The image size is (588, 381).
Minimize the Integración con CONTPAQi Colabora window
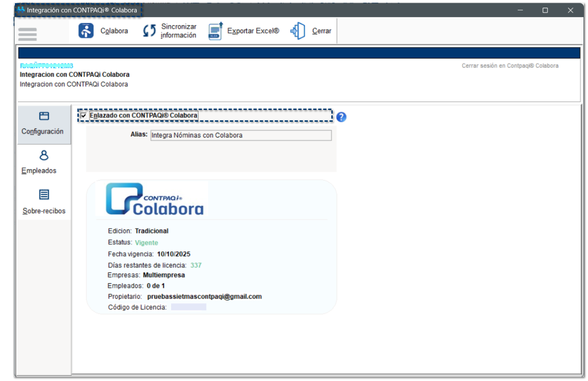pyautogui.click(x=521, y=10)
